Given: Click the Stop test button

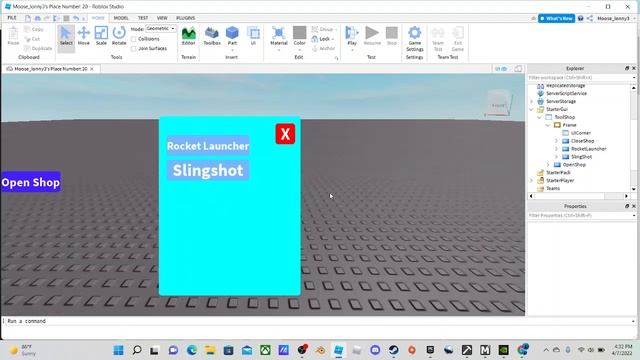Looking at the screenshot, I should point(391,36).
